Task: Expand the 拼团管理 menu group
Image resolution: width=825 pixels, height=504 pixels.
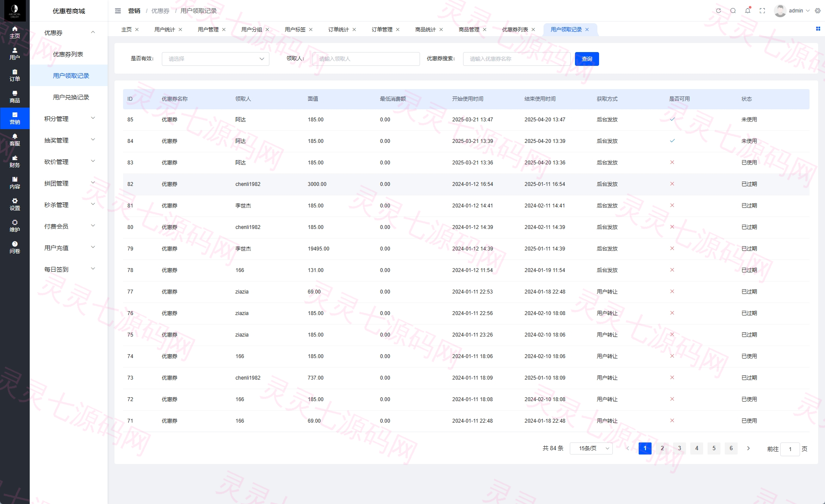Action: (x=69, y=183)
